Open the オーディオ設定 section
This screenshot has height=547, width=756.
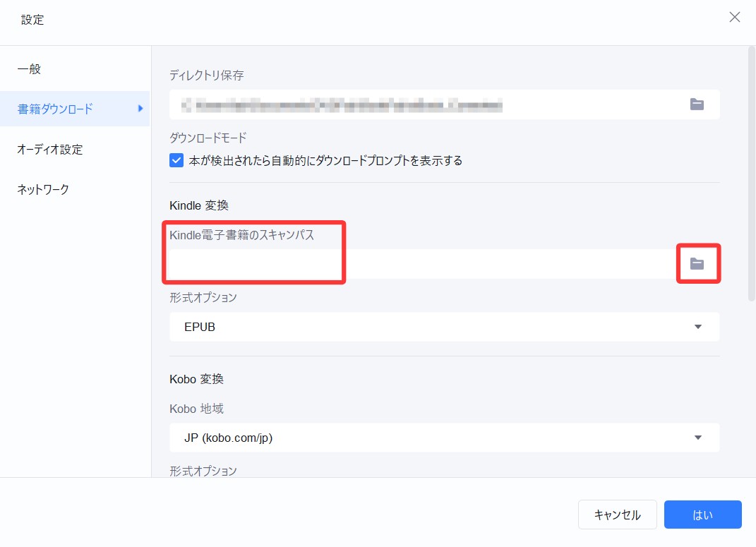click(50, 150)
